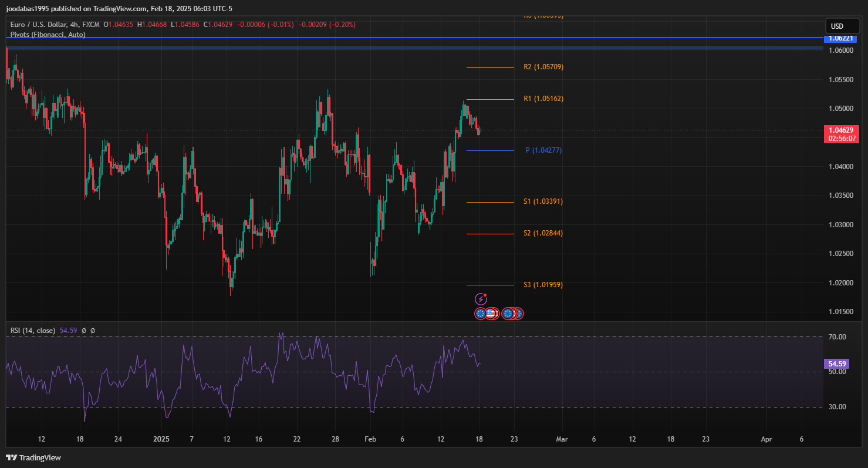Open the USD currency selector button
The height and width of the screenshot is (468, 868).
837,26
